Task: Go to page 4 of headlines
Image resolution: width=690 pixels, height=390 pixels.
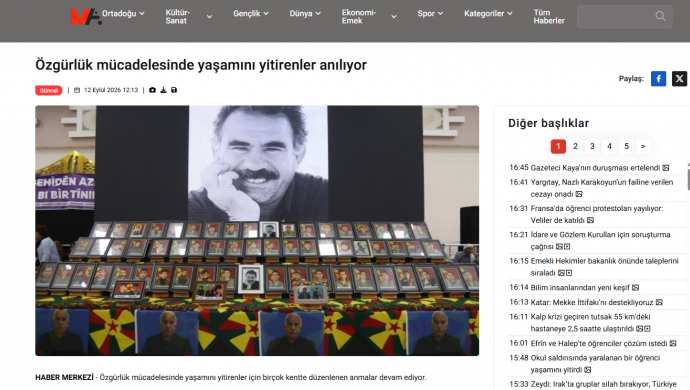Action: pyautogui.click(x=609, y=146)
